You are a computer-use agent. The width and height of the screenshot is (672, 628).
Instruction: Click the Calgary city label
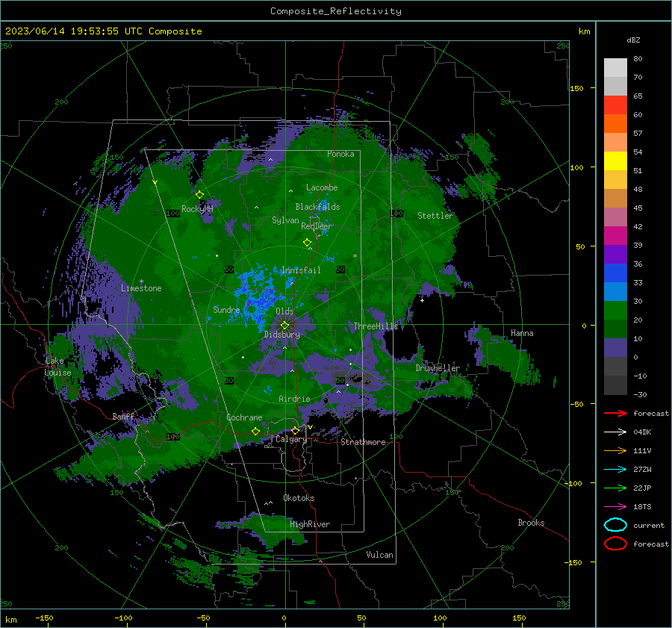tap(291, 439)
